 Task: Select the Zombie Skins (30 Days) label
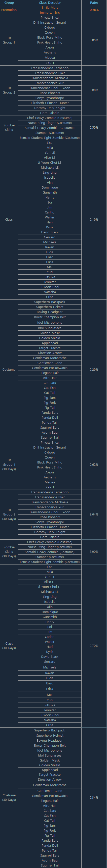(9, 552)
